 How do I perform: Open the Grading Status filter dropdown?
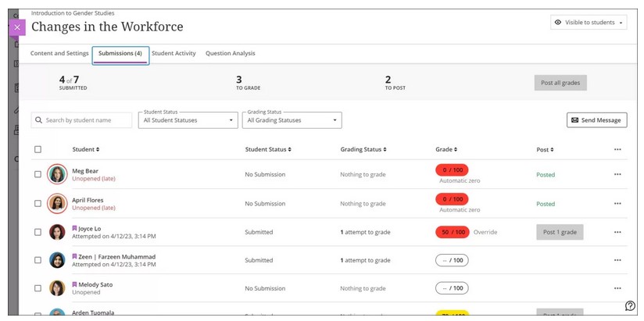(292, 120)
